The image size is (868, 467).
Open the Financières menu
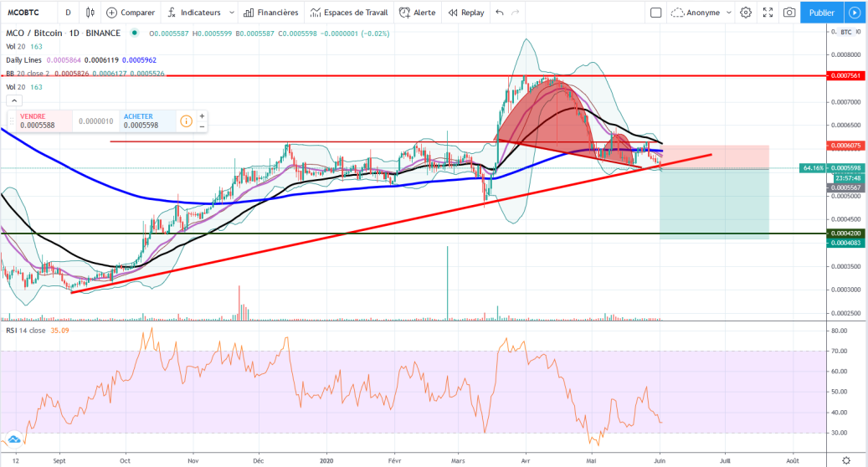pos(270,13)
